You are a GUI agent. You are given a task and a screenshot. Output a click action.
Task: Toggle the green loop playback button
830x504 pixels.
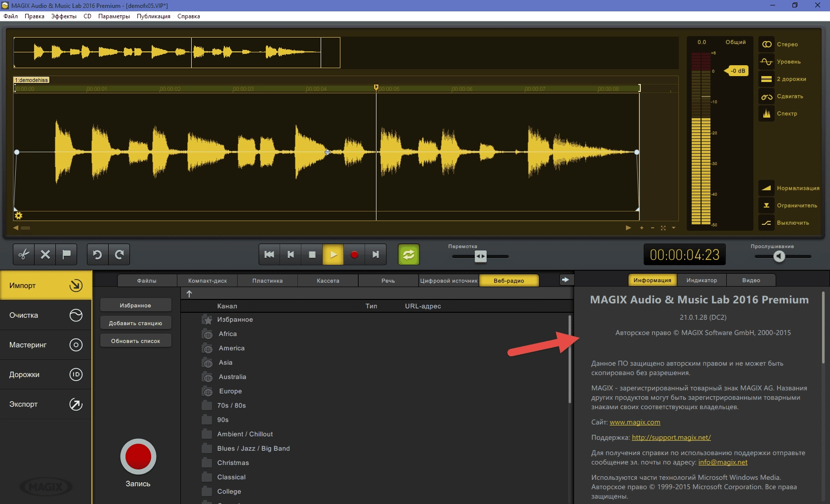pos(409,254)
